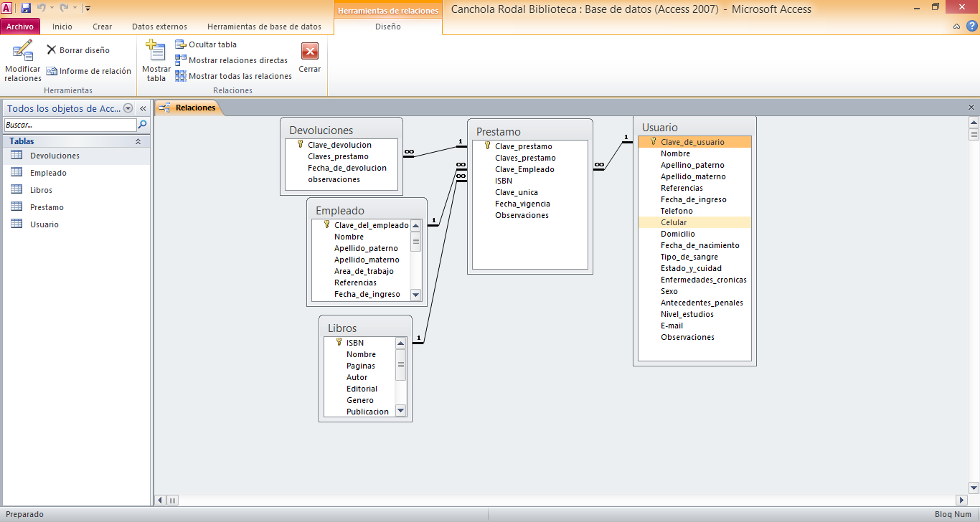Click the Modificar relaciones icon
Image resolution: width=980 pixels, height=522 pixels.
click(x=23, y=61)
